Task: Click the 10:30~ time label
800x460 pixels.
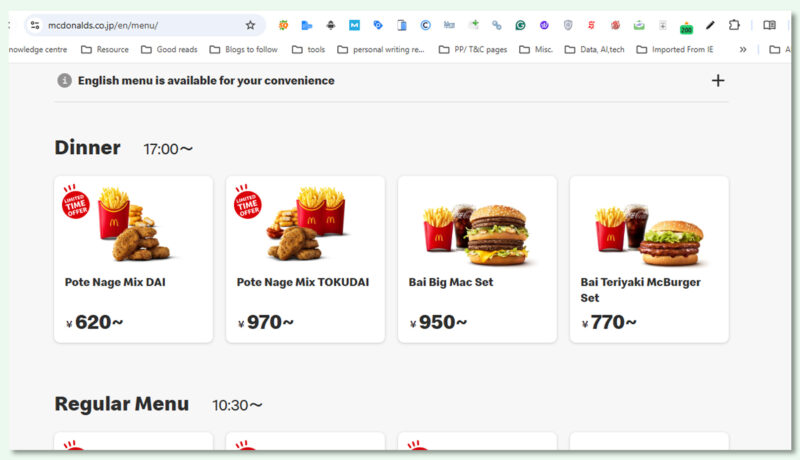Action: point(237,405)
